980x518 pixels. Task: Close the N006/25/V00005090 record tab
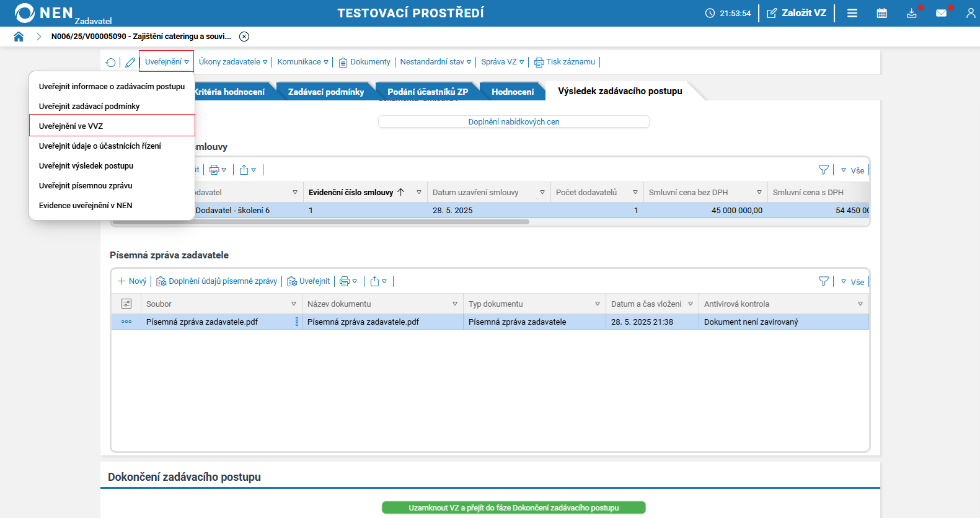[244, 37]
